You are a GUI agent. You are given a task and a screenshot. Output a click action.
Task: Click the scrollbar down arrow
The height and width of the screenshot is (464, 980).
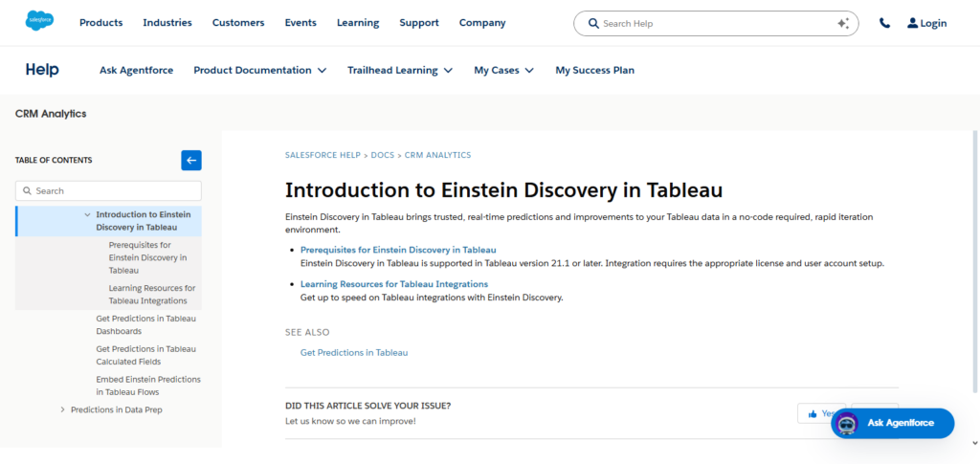tap(975, 443)
